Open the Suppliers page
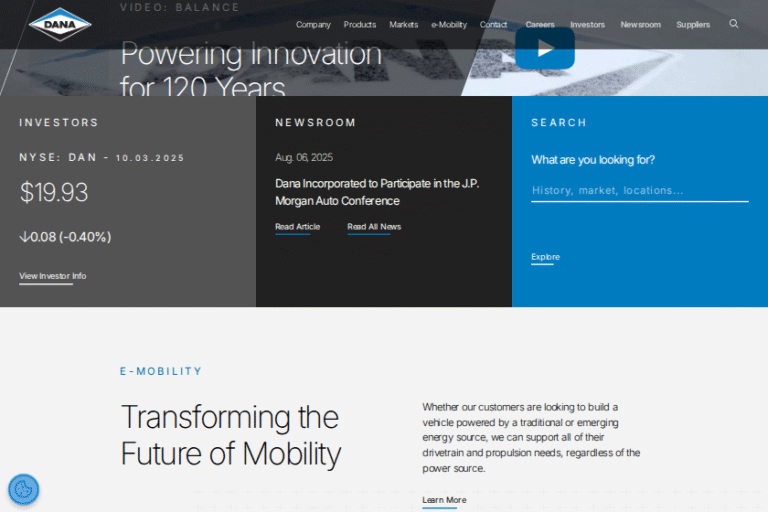768x512 pixels. pyautogui.click(x=693, y=25)
